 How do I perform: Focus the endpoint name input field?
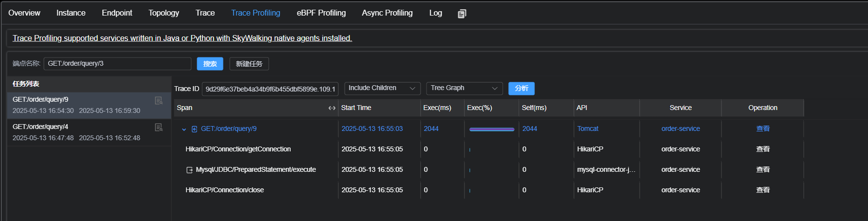pyautogui.click(x=117, y=64)
